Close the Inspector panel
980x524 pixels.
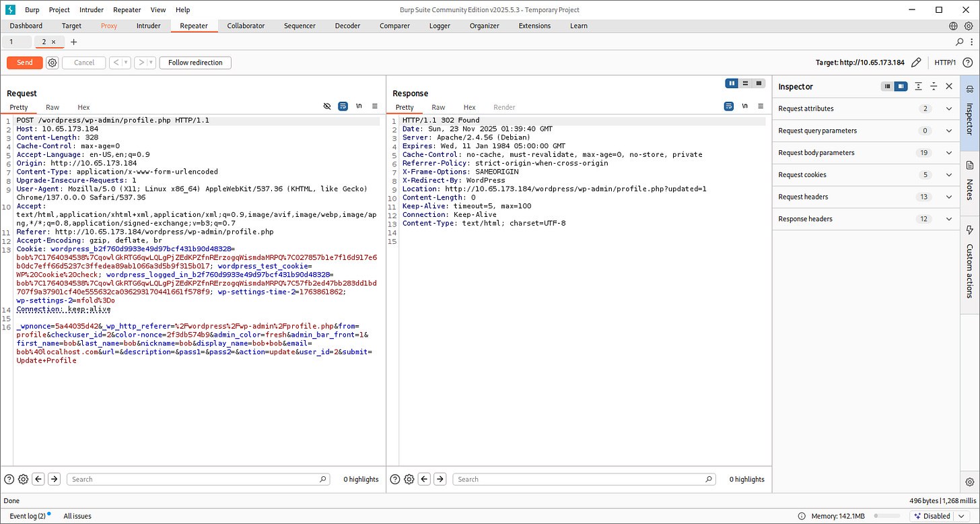tap(949, 86)
